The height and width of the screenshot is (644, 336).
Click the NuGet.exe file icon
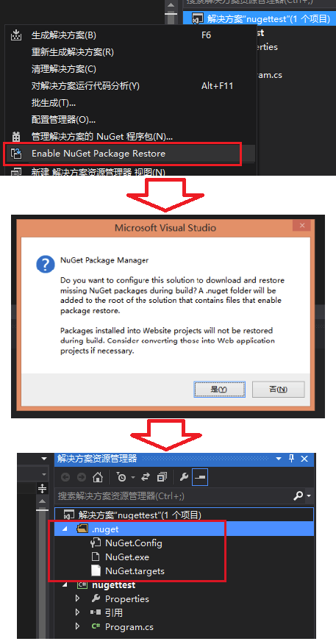click(x=96, y=557)
